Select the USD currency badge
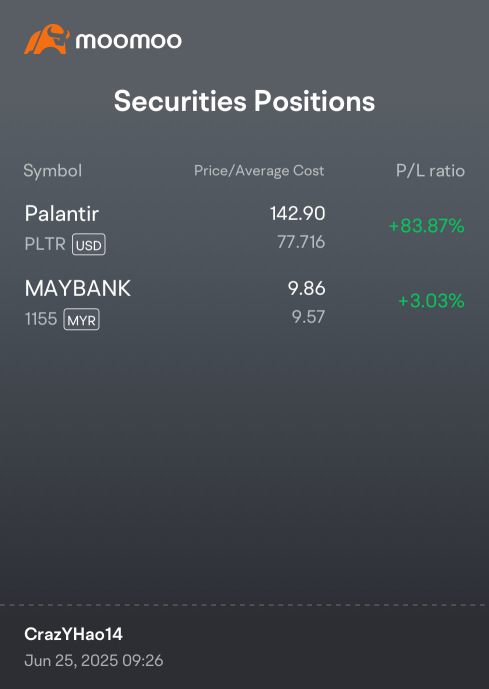The image size is (489, 689). coord(89,244)
